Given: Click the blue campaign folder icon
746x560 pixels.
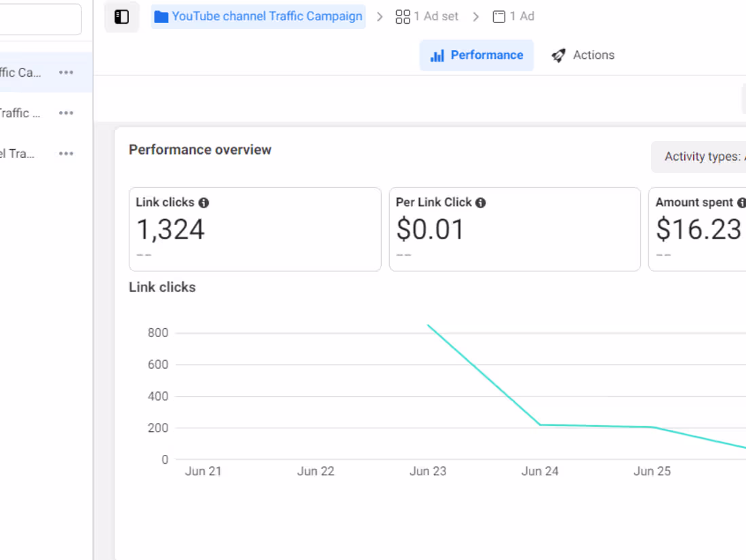Looking at the screenshot, I should pos(161,16).
